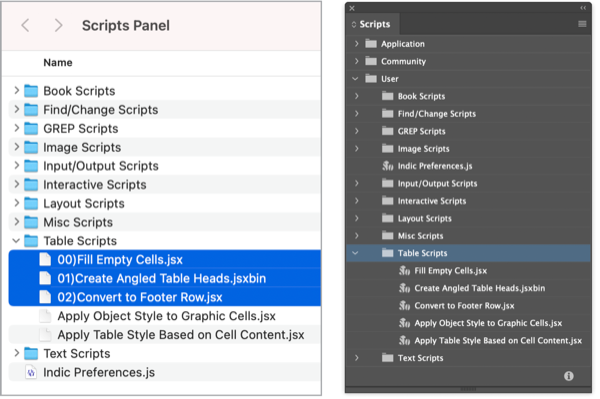The image size is (600, 399).
Task: Expand Text Scripts in Scripts panel
Action: (x=357, y=358)
